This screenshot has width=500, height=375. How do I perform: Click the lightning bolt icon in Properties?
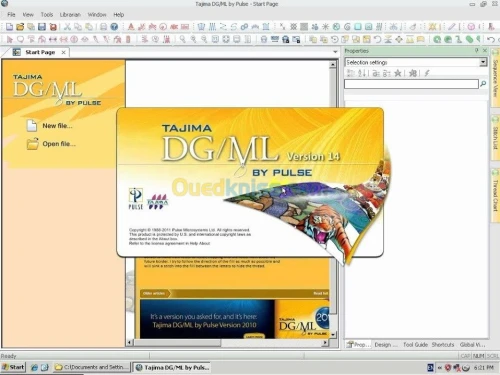[x=427, y=73]
